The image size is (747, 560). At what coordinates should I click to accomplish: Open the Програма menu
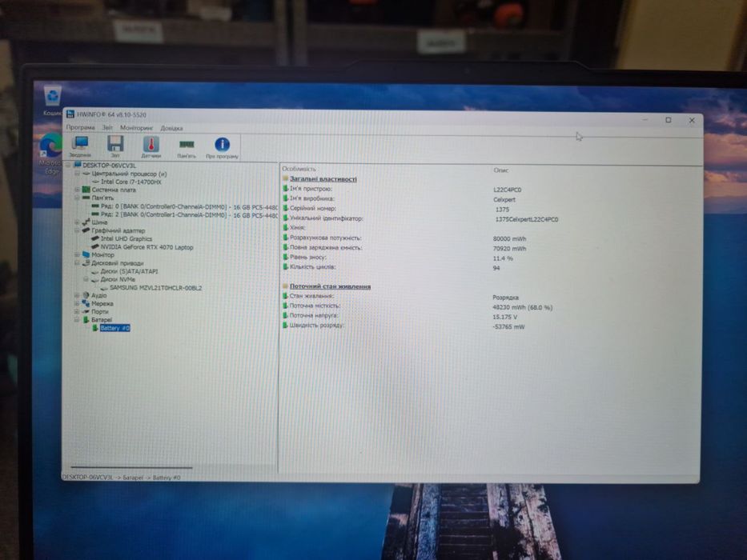coord(81,128)
